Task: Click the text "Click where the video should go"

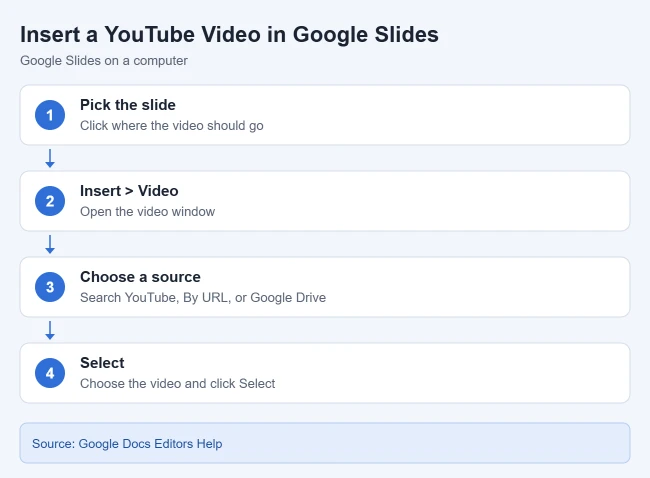Action: 172,126
